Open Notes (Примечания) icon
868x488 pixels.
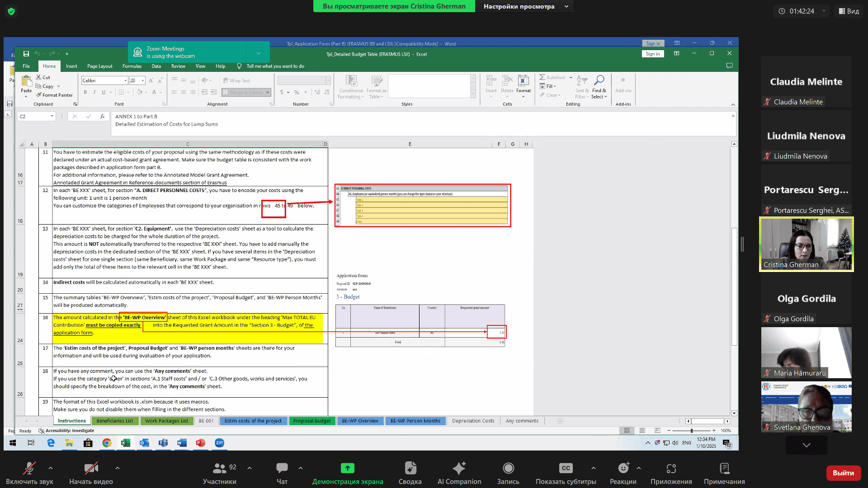724,469
